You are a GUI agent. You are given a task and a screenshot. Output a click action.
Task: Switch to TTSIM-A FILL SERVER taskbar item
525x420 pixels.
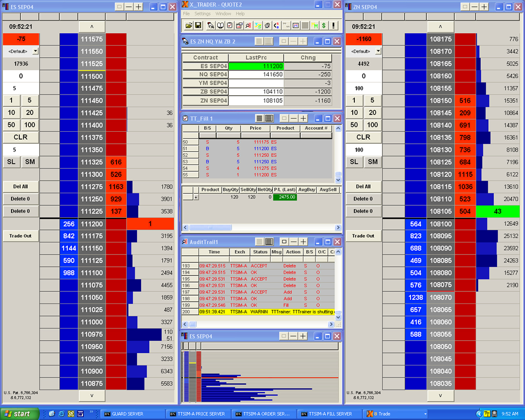[330, 414]
